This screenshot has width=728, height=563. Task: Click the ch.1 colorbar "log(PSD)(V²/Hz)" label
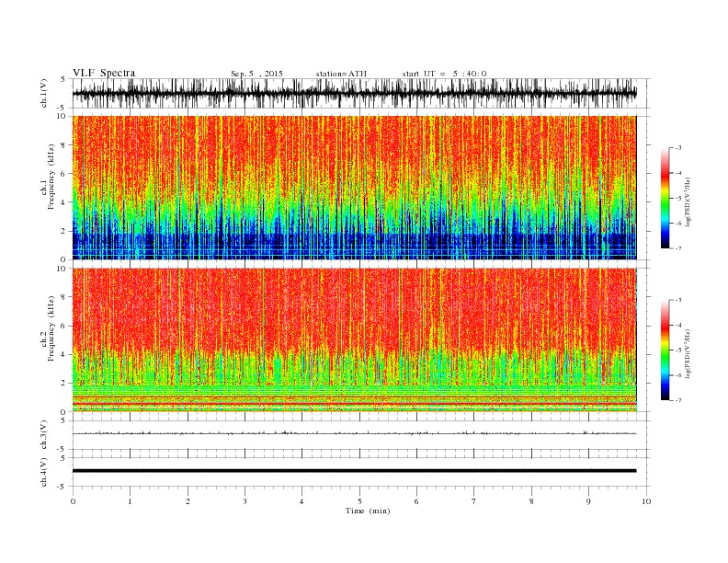click(x=688, y=201)
